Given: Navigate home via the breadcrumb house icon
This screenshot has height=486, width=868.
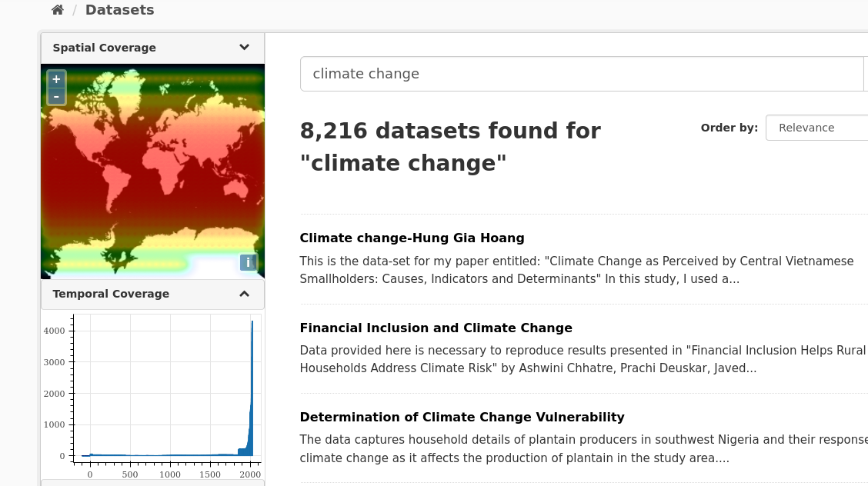Looking at the screenshot, I should (x=57, y=10).
